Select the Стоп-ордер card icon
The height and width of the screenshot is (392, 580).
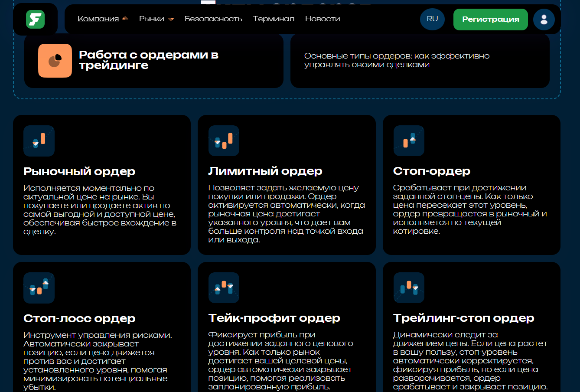[x=409, y=140]
